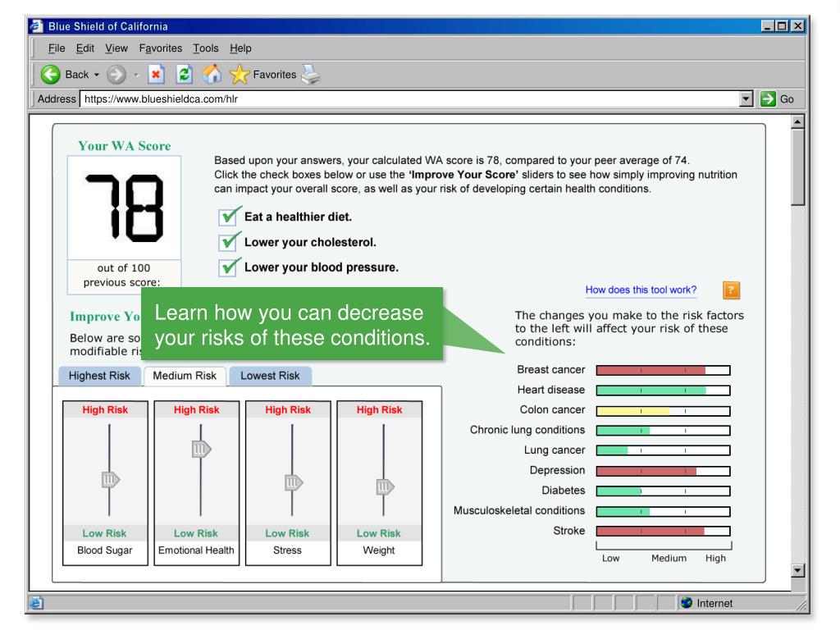840x630 pixels.
Task: Click the Go label next to address bar
Action: click(787, 99)
